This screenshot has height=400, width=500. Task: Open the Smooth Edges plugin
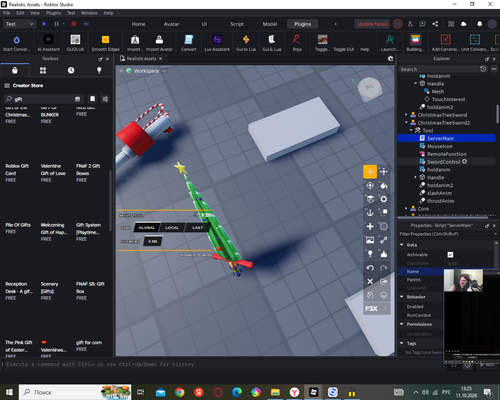(x=105, y=43)
